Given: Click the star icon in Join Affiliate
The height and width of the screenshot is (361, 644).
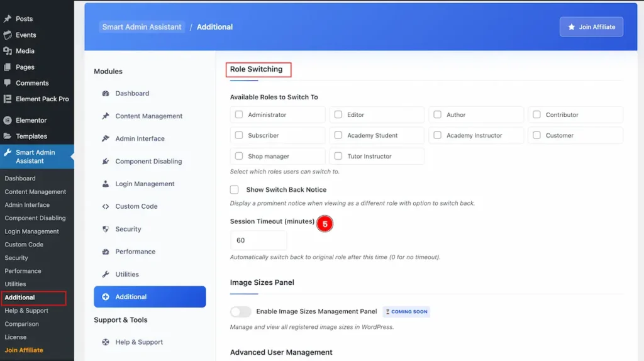Looking at the screenshot, I should 571,26.
